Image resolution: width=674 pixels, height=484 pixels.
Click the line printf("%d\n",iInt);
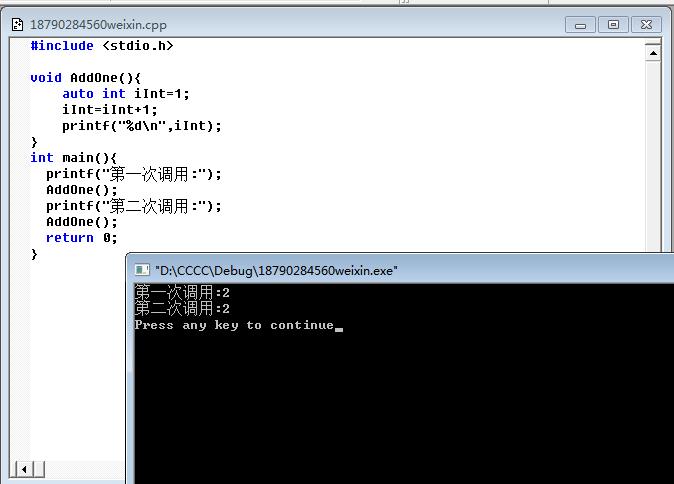[x=142, y=126]
